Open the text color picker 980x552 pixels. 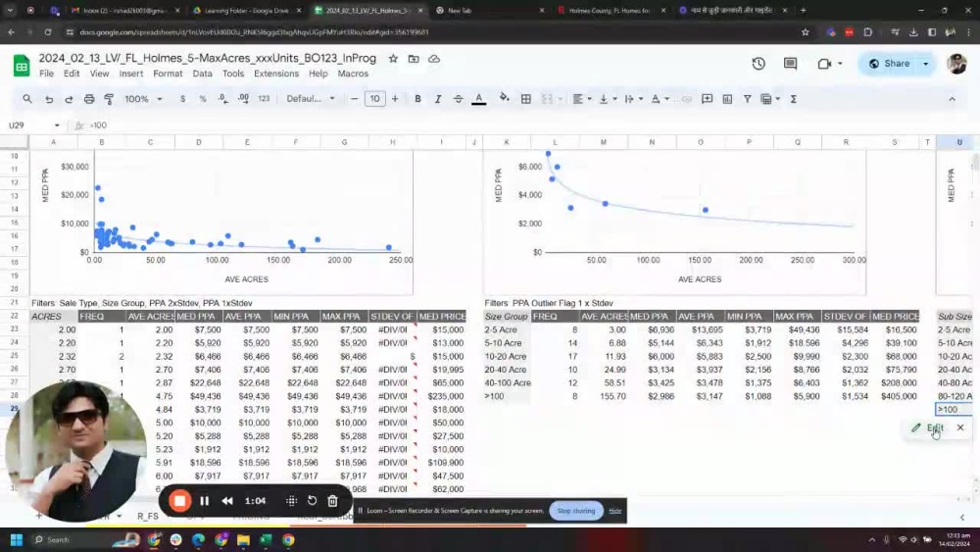[479, 99]
